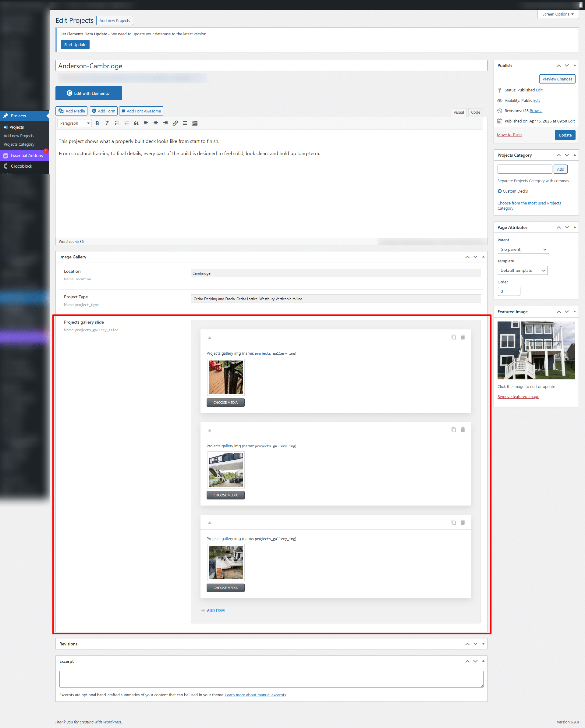Open the Add Media dialog

tap(71, 111)
